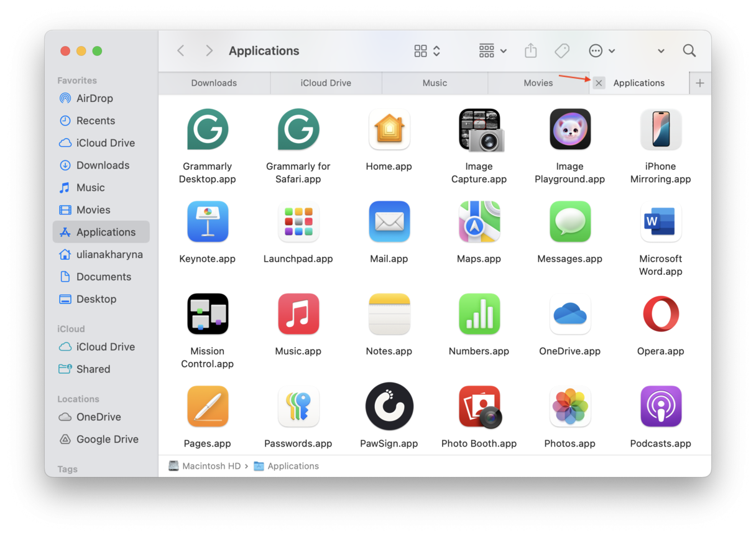The height and width of the screenshot is (536, 756).
Task: Go back with the left arrow button
Action: click(x=181, y=51)
